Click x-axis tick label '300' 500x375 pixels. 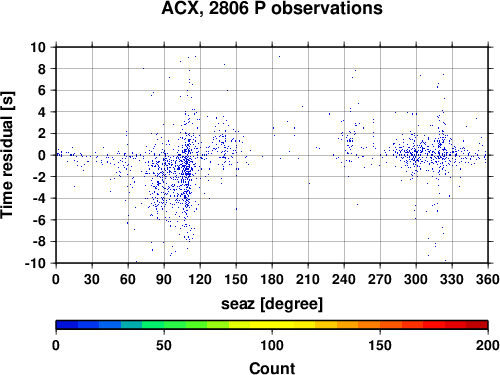pyautogui.click(x=416, y=279)
